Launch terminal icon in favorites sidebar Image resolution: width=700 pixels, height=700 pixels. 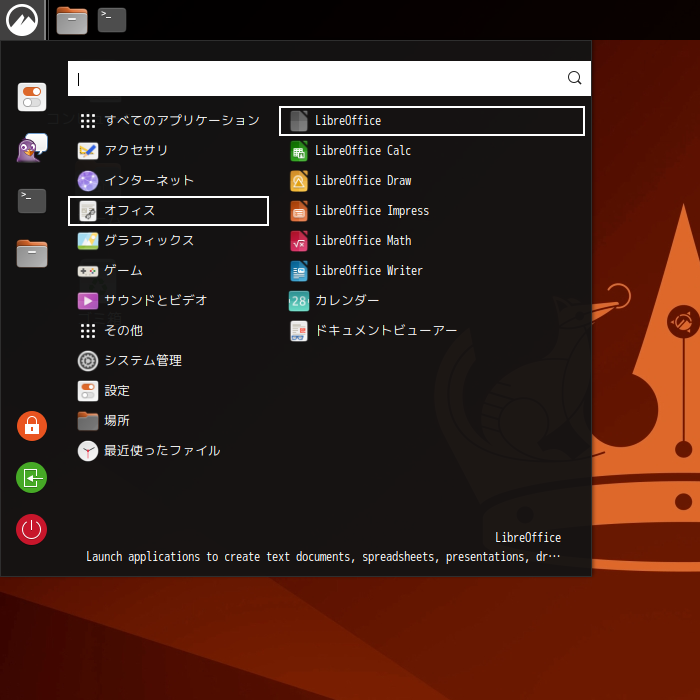pyautogui.click(x=32, y=201)
